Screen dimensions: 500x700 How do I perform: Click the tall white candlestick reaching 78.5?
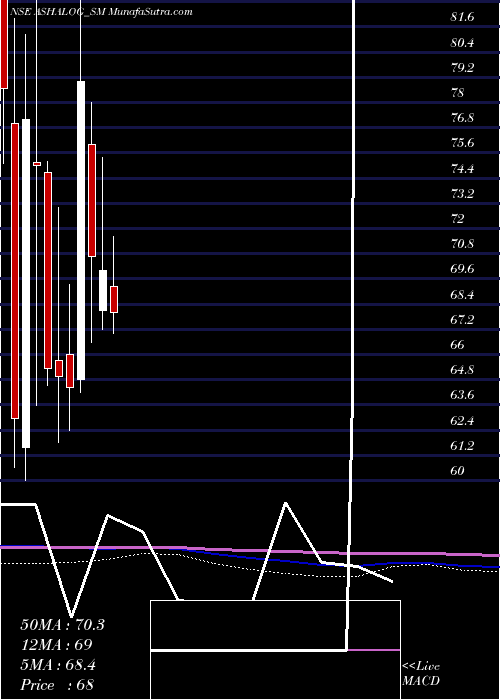81,230
